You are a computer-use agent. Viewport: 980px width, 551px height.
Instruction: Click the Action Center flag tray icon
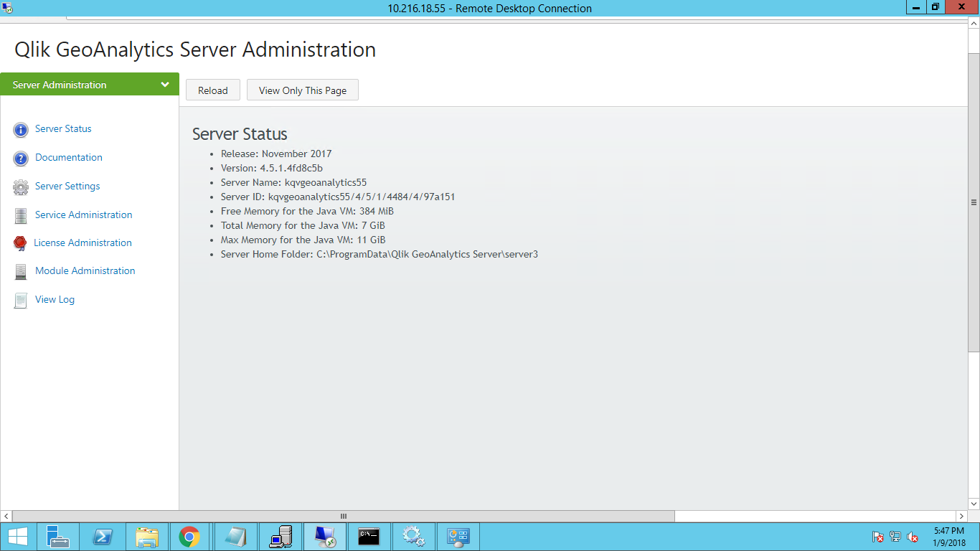878,537
